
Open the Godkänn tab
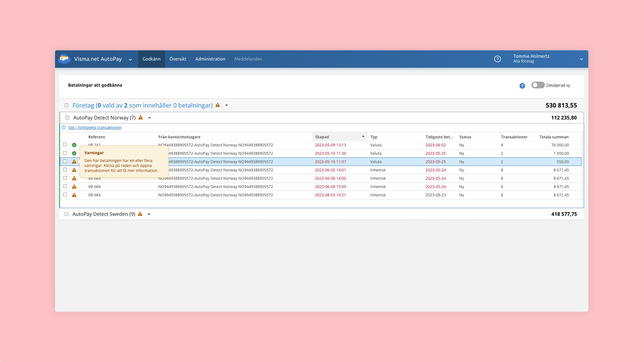tap(152, 59)
